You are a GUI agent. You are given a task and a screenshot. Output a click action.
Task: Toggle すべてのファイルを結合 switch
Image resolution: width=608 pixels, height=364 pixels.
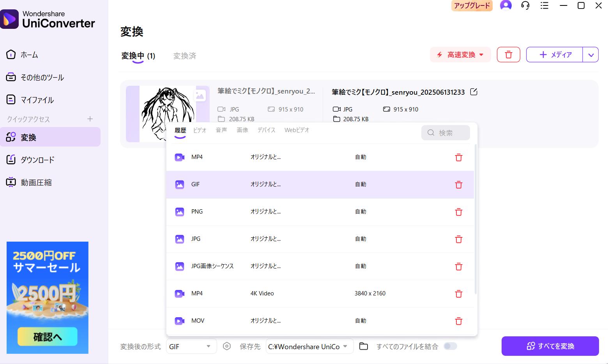point(450,346)
